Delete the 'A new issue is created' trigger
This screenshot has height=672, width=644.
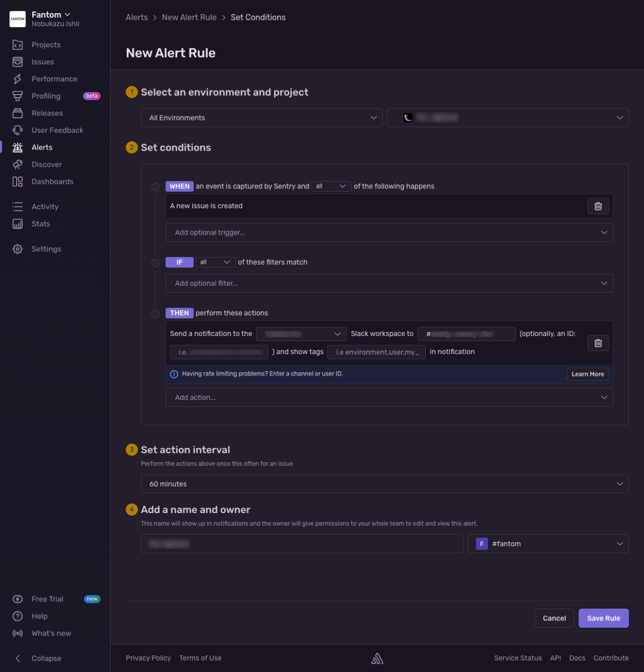click(598, 206)
